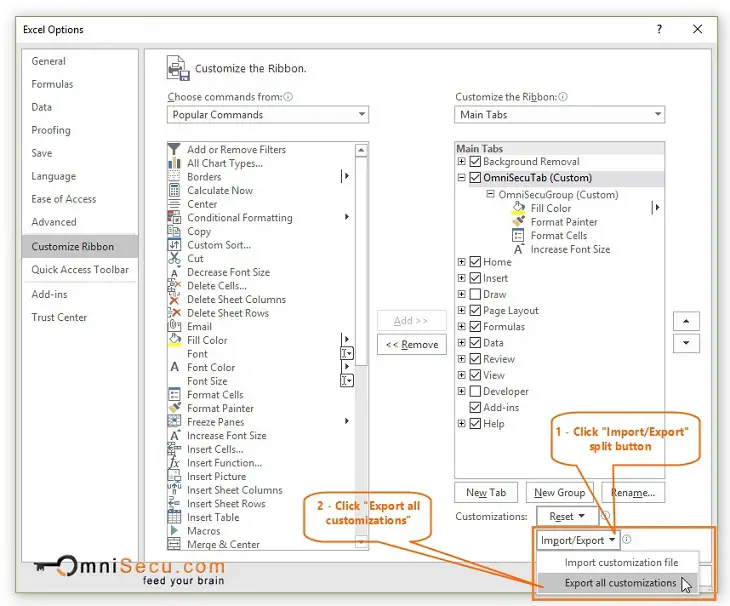The width and height of the screenshot is (730, 606).
Task: Click the Remove button
Action: point(412,344)
